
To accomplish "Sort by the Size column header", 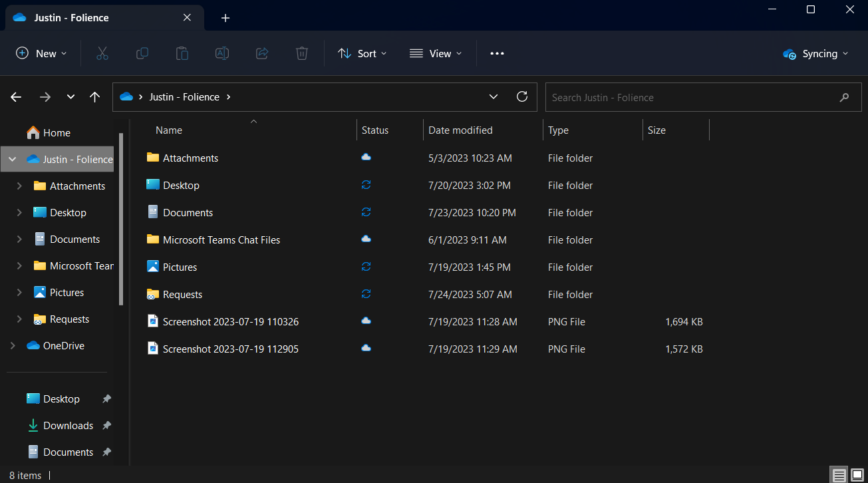I will tap(676, 130).
